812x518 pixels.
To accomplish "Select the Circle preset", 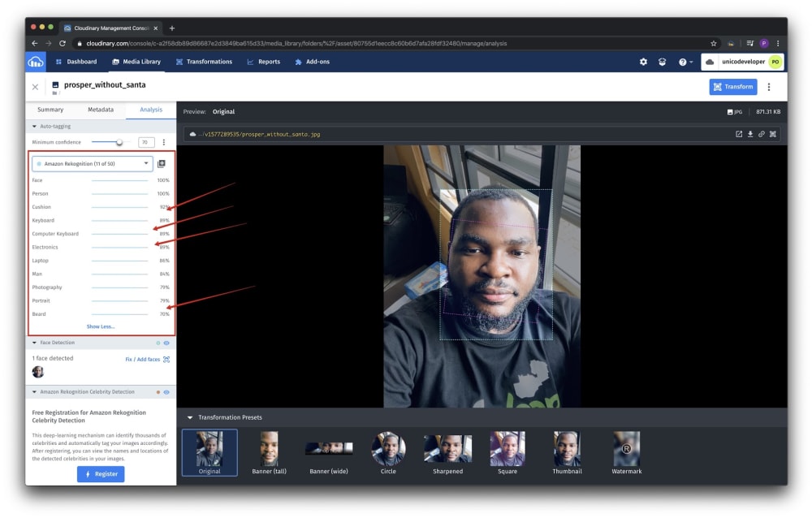I will click(388, 452).
